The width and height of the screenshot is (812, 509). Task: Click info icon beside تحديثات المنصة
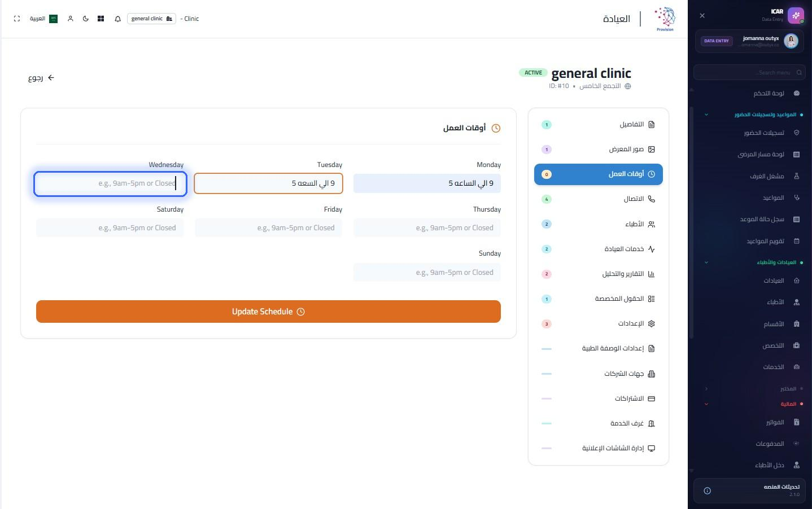707,491
